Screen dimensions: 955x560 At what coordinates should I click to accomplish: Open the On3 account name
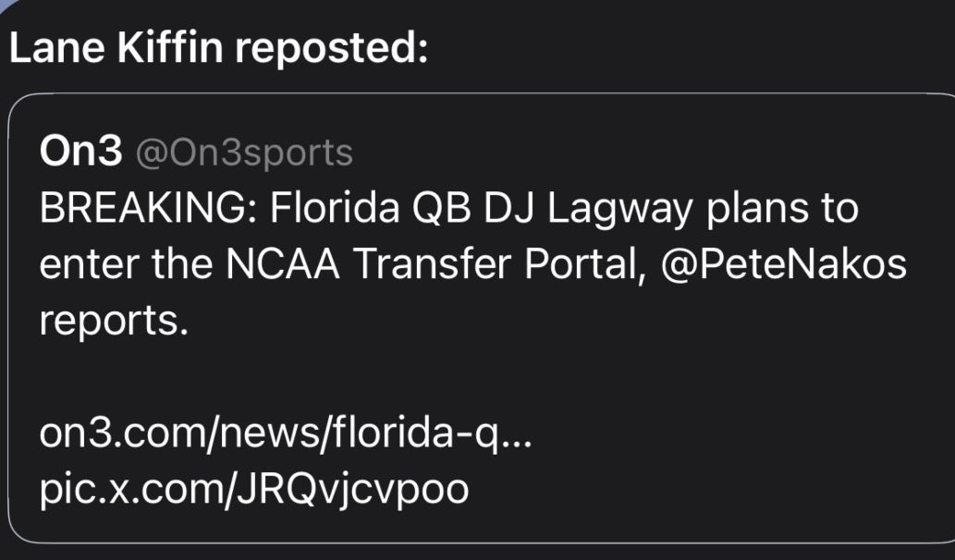pos(80,152)
